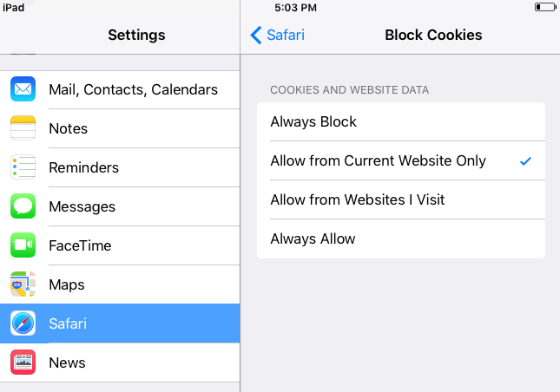Tap the Mail envelope icon
The width and height of the screenshot is (560, 392).
pos(23,89)
